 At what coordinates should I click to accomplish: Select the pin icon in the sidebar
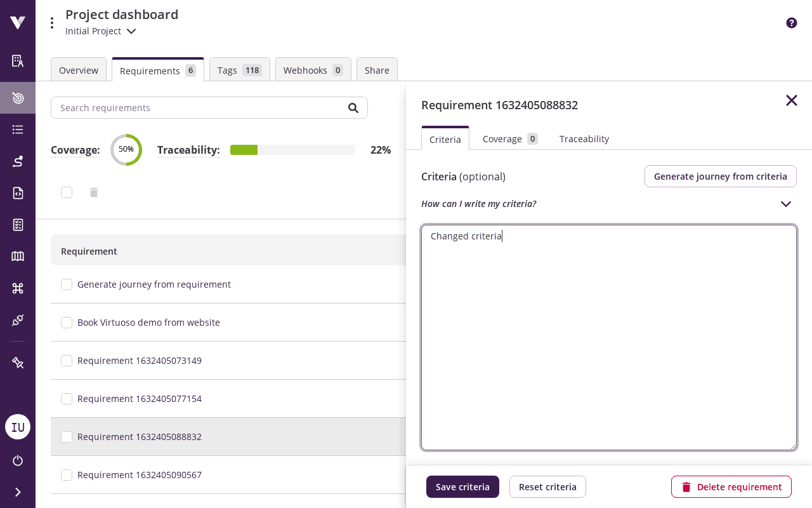coord(18,363)
